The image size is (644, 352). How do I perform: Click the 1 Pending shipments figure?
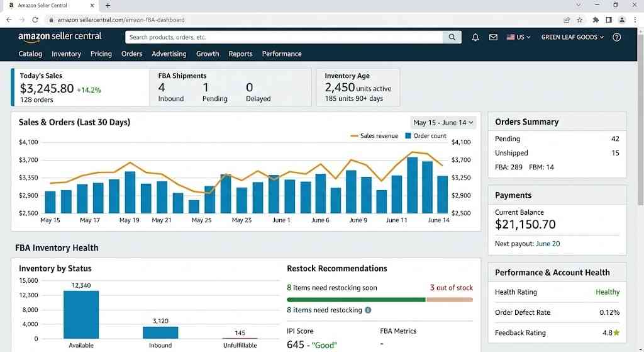click(x=206, y=87)
